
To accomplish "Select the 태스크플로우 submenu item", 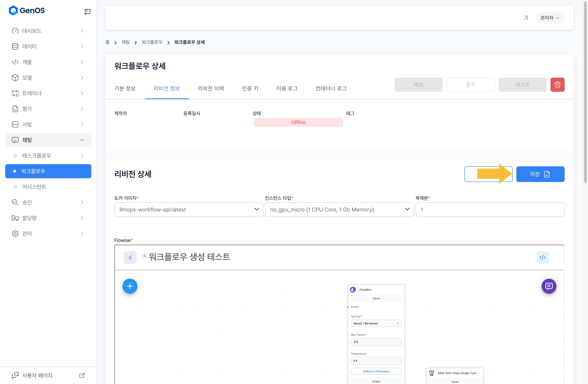I will [x=36, y=156].
